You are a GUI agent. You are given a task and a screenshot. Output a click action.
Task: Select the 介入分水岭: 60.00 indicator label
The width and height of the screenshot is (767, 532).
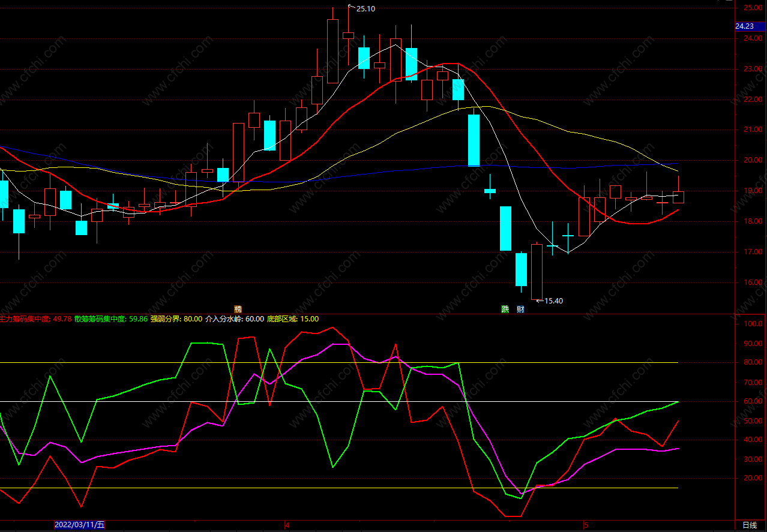235,319
